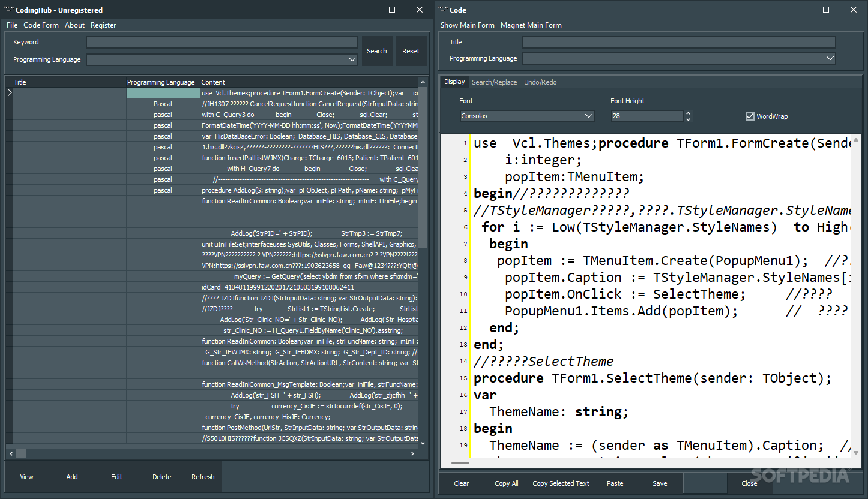
Task: Click the table vertical scrollbar thumb
Action: point(423,168)
